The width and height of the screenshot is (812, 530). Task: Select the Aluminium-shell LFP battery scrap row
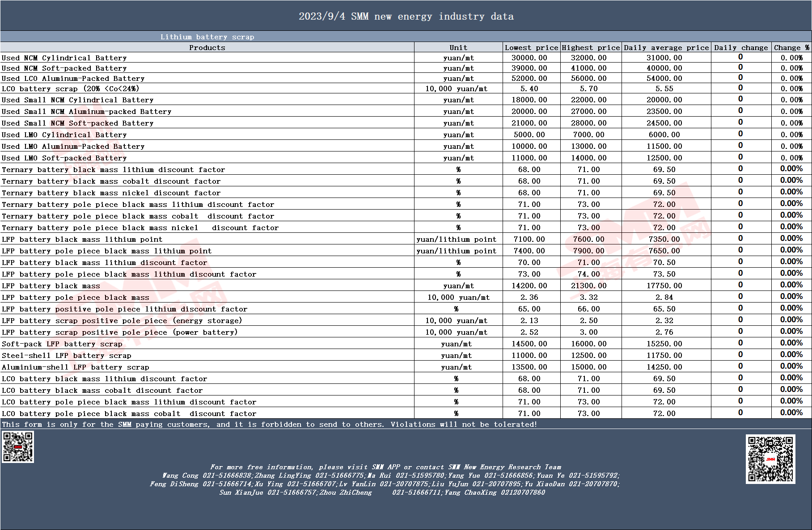click(x=406, y=367)
